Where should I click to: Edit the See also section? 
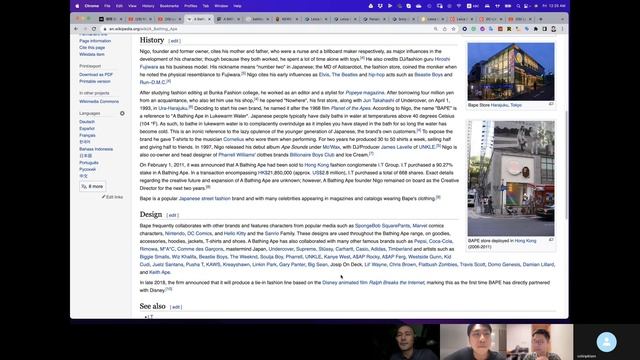[x=176, y=307]
